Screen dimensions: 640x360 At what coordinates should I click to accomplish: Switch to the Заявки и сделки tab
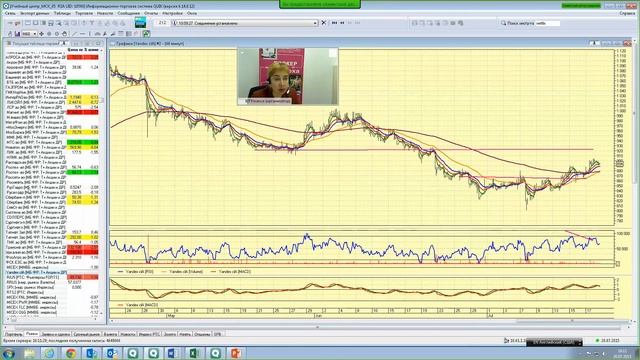point(56,334)
